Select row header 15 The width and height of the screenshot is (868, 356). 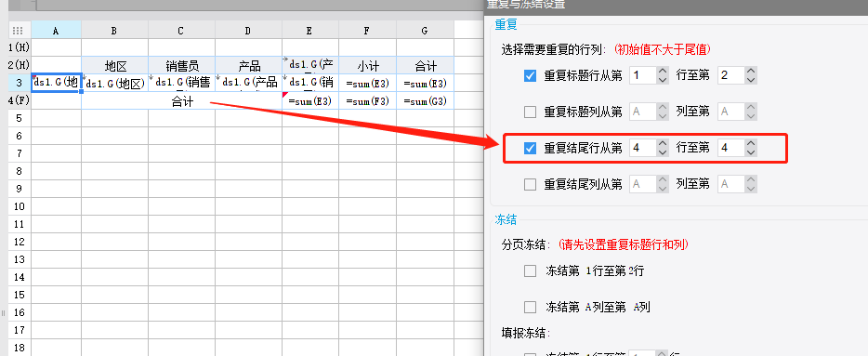[20, 295]
